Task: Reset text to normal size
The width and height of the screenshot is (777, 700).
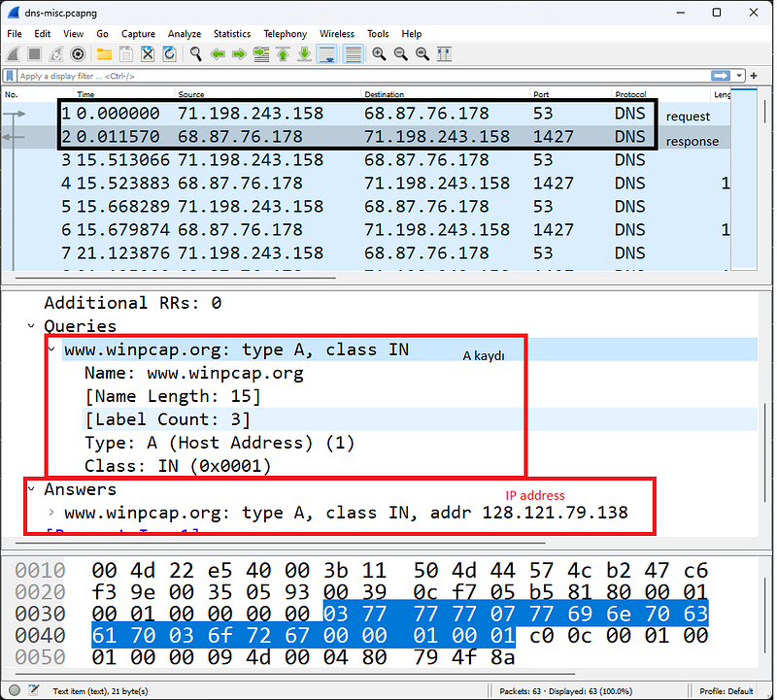Action: (422, 54)
